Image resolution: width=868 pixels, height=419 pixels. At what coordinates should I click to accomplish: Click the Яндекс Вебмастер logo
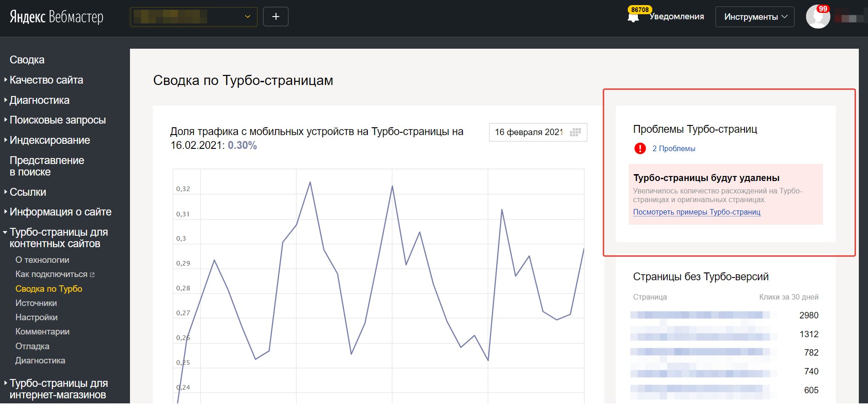tap(56, 17)
